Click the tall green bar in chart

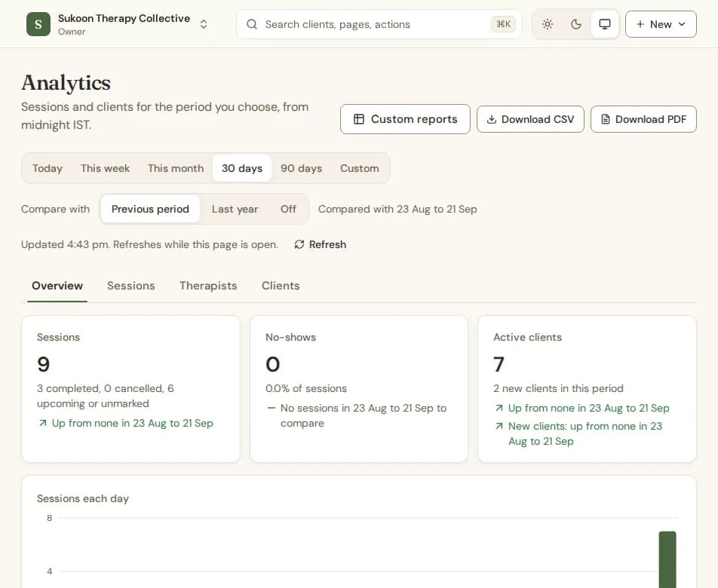coord(667,559)
